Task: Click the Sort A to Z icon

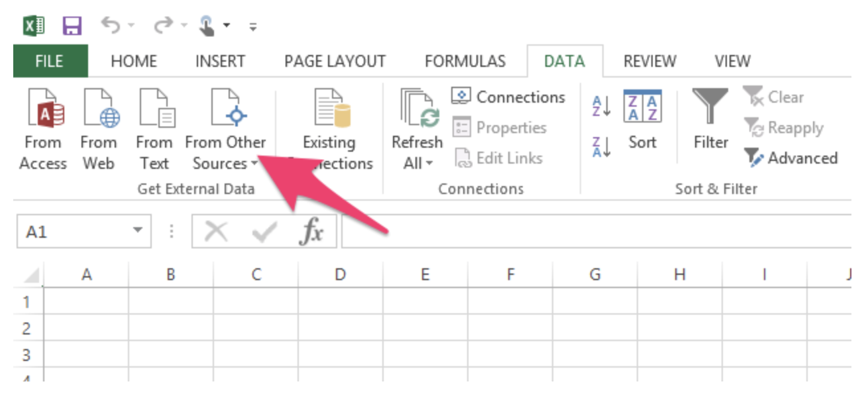Action: click(x=601, y=105)
